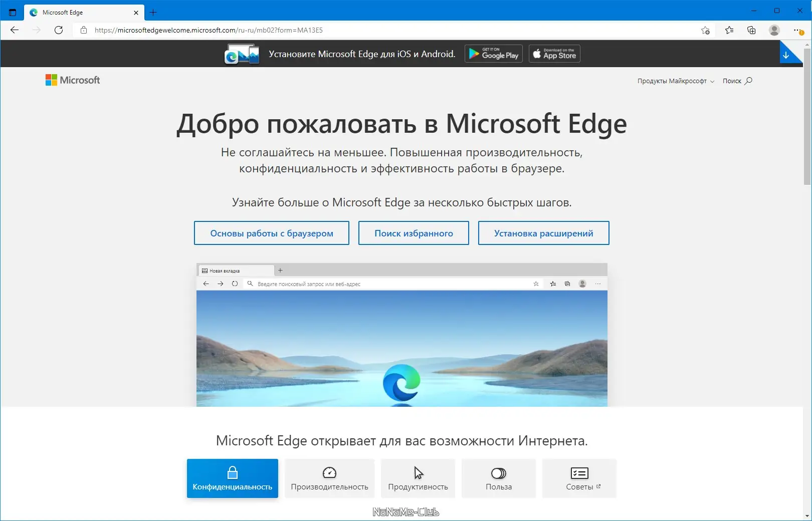This screenshot has width=812, height=521.
Task: Open the Favorites list
Action: [729, 30]
